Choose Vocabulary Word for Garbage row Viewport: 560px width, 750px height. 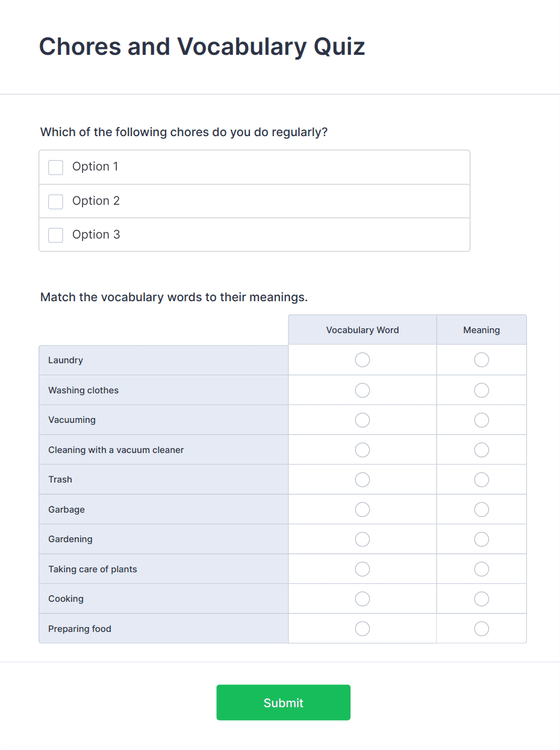tap(362, 510)
